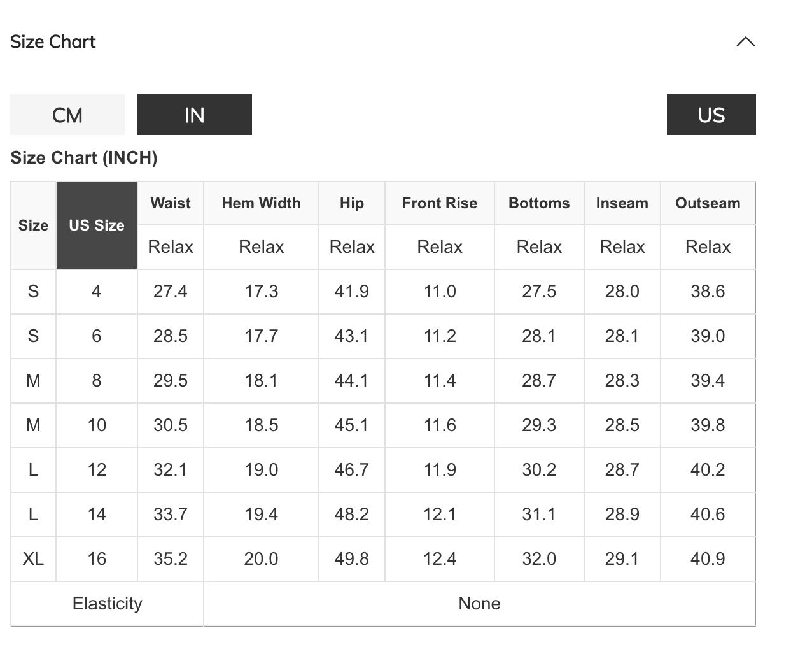Image resolution: width=812 pixels, height=647 pixels.
Task: Click the Elasticity row label
Action: tap(107, 604)
